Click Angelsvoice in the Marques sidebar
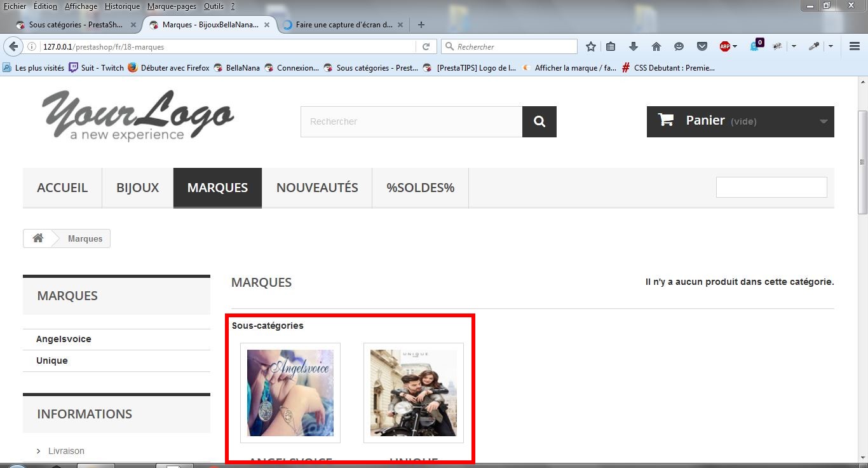Image resolution: width=868 pixels, height=468 pixels. [64, 340]
